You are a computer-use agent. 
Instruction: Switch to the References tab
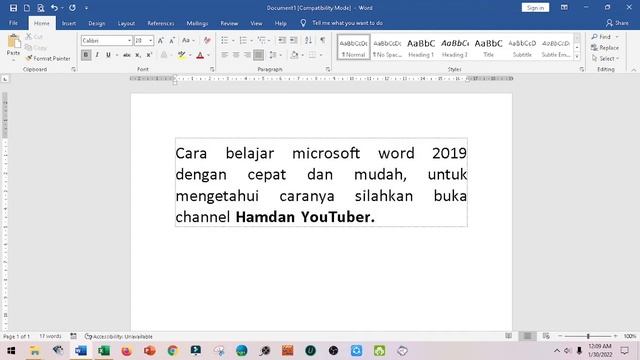pyautogui.click(x=161, y=23)
